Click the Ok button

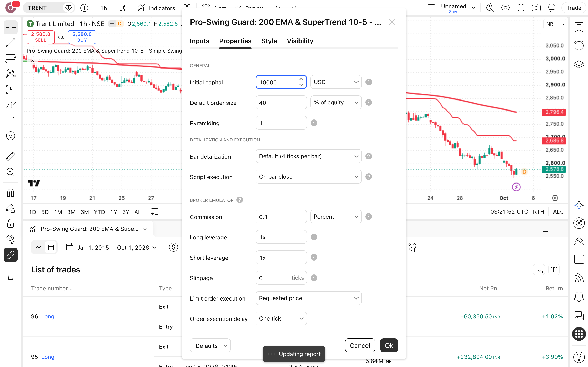(389, 345)
